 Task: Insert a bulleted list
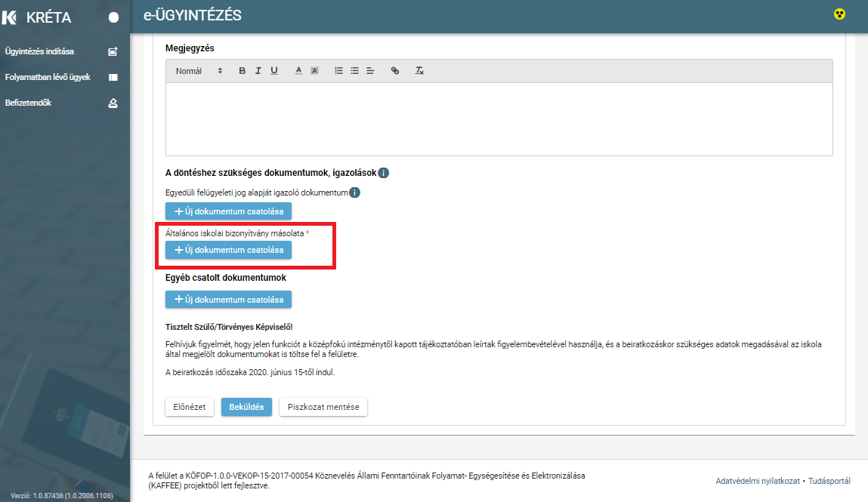click(355, 71)
